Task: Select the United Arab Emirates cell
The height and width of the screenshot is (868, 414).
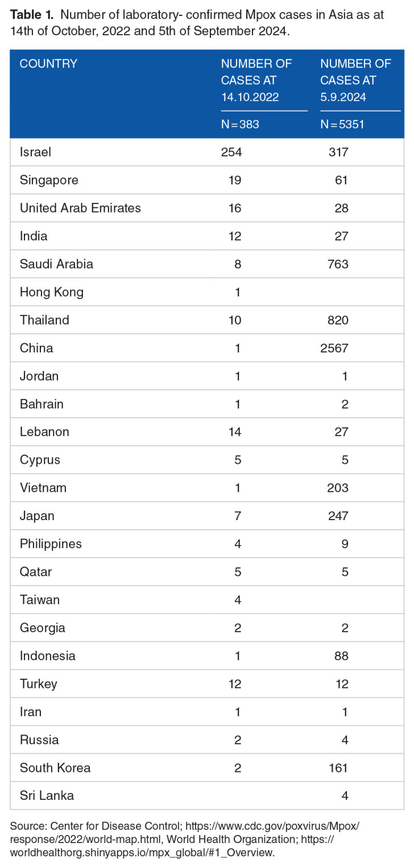Action: [x=80, y=208]
